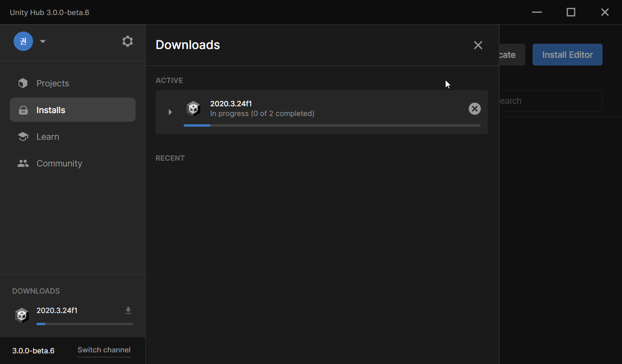
Task: Open the Learn section
Action: (x=72, y=137)
